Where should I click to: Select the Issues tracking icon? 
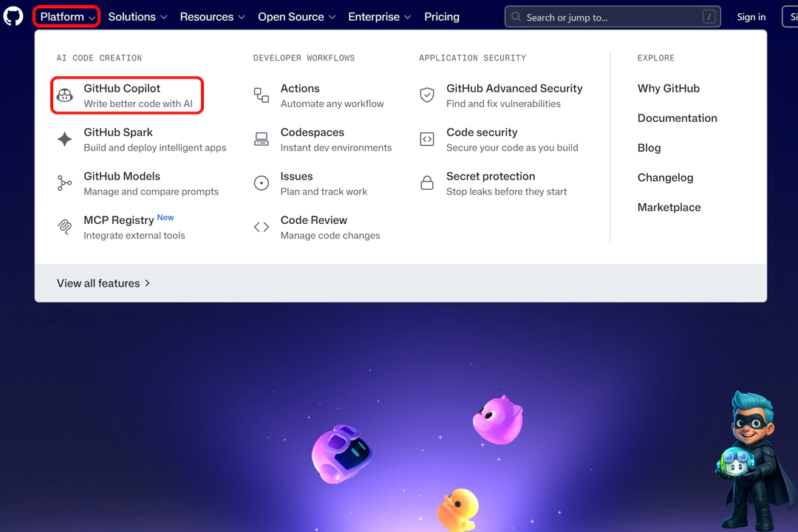click(261, 183)
